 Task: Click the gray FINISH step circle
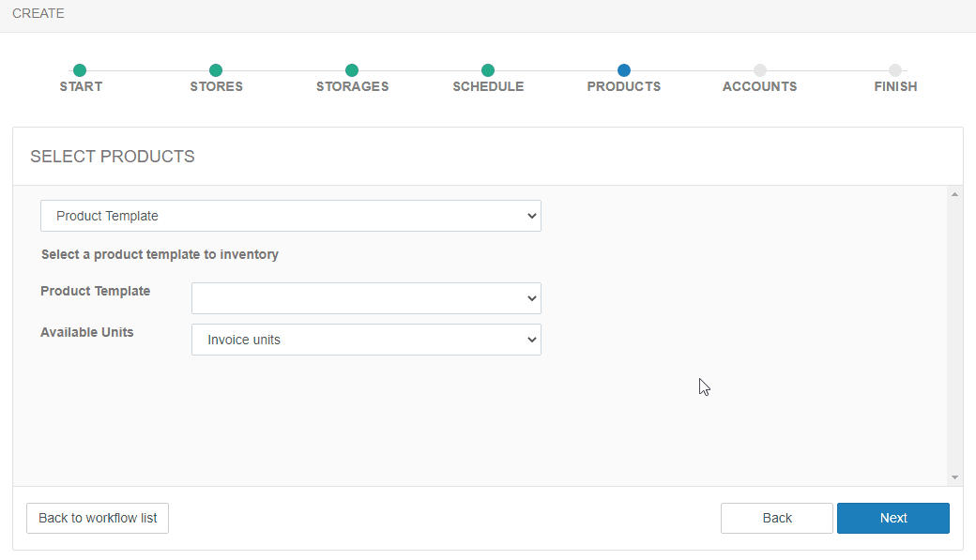pos(895,70)
